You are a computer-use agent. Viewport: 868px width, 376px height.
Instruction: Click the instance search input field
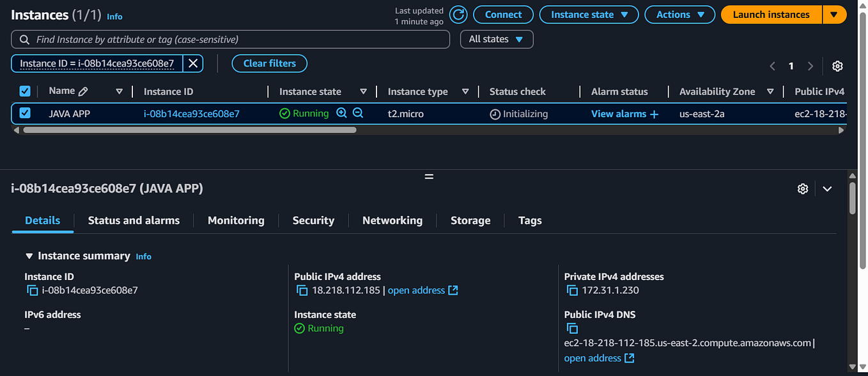coord(230,39)
